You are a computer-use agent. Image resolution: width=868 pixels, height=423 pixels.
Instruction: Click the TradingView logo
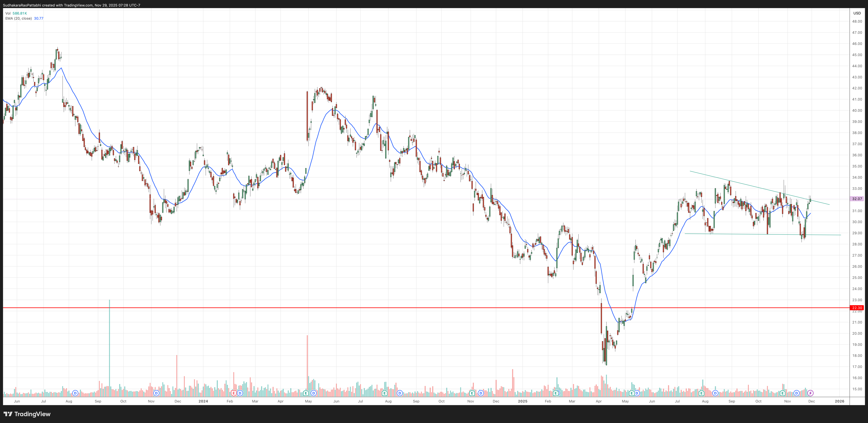coord(27,414)
